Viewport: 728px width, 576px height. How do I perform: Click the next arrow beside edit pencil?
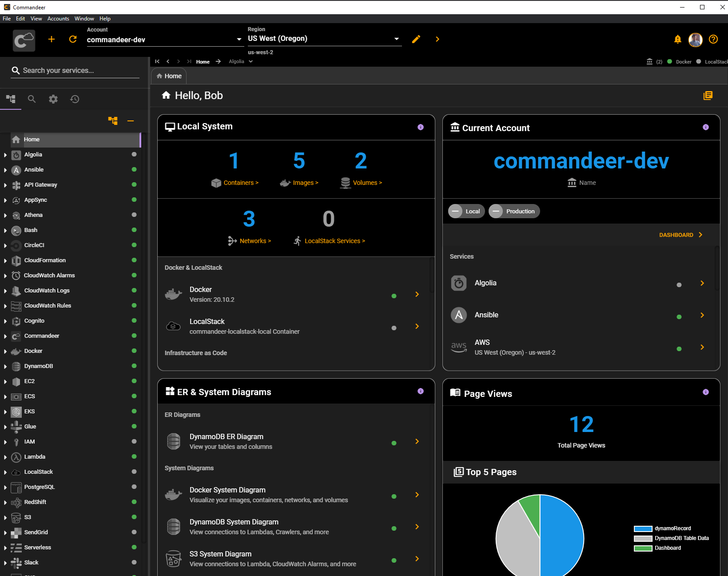(x=438, y=39)
